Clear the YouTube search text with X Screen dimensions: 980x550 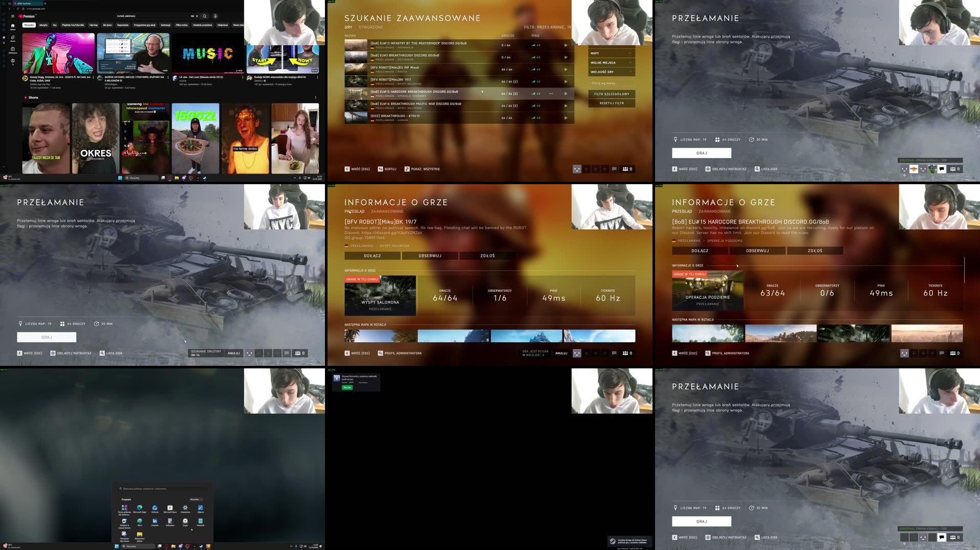[x=197, y=16]
